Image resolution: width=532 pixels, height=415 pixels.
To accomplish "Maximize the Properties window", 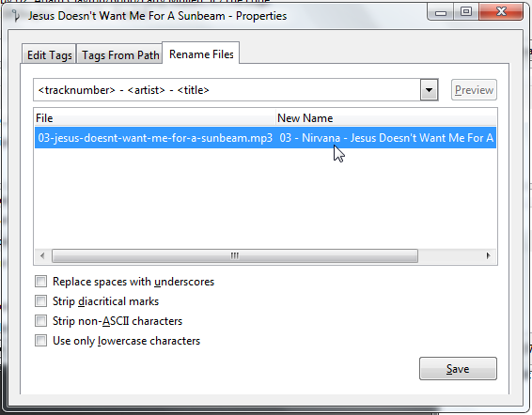I will 466,12.
